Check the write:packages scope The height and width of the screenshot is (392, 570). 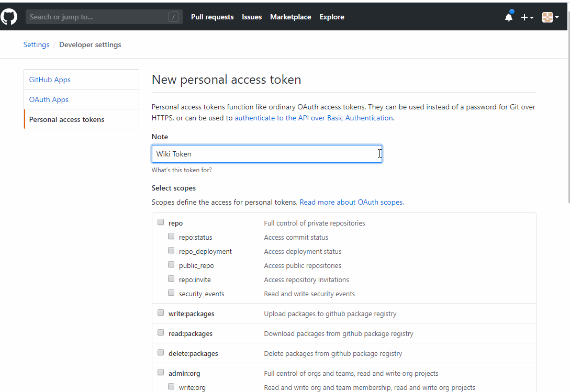pos(161,312)
